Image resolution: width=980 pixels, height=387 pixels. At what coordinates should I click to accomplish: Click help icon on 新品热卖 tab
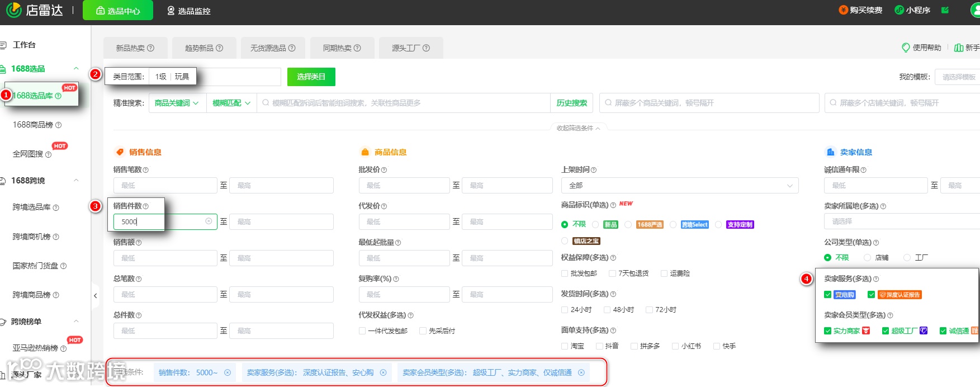pos(150,48)
